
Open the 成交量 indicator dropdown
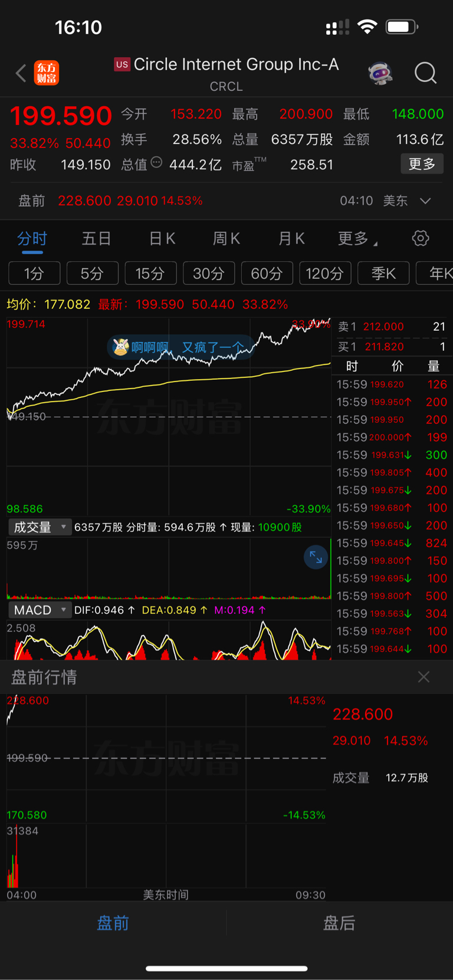(x=40, y=527)
